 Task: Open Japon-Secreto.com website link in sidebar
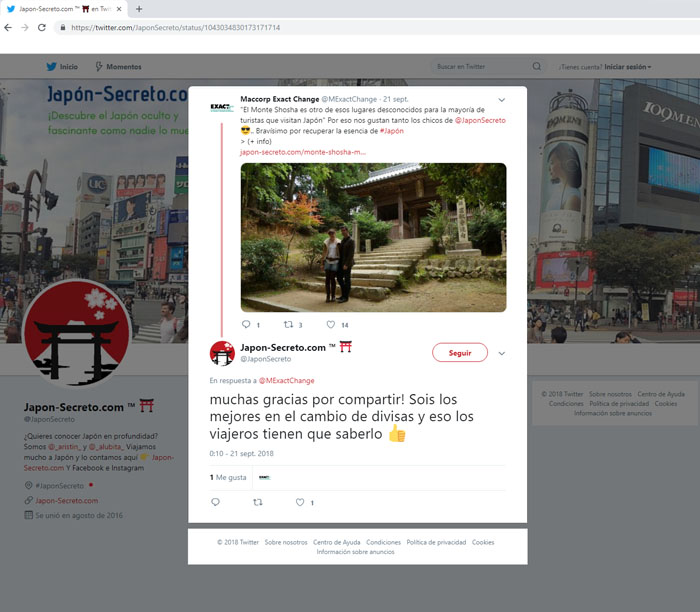tap(67, 501)
